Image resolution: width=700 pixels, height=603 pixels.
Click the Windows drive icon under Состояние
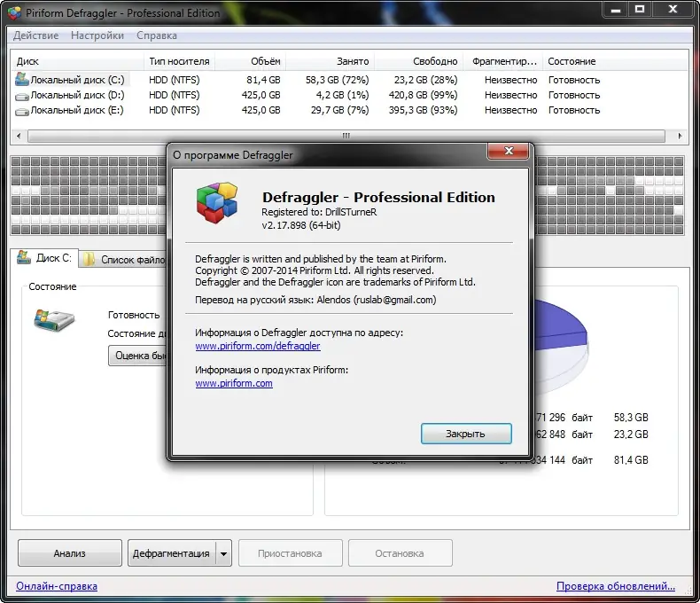point(54,320)
